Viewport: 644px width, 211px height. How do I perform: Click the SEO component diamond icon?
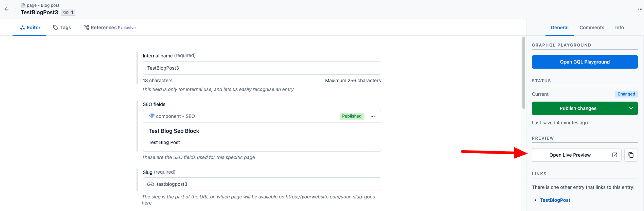click(151, 116)
